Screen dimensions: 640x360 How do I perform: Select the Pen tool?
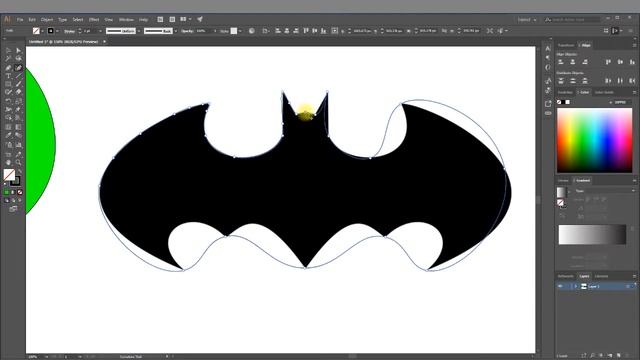(8, 68)
